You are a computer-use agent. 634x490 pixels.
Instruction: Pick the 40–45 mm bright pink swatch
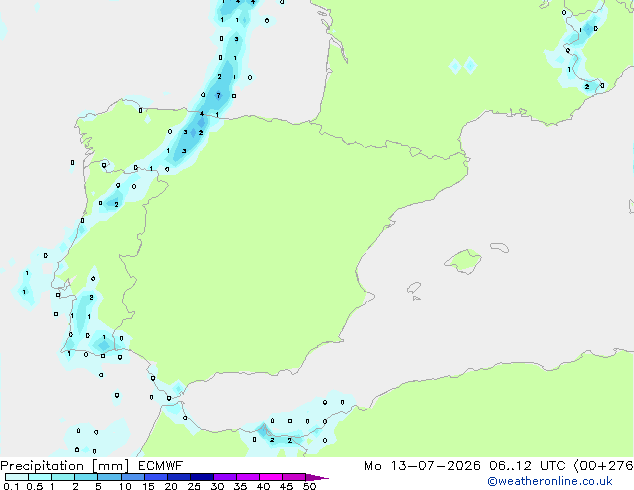(x=271, y=477)
